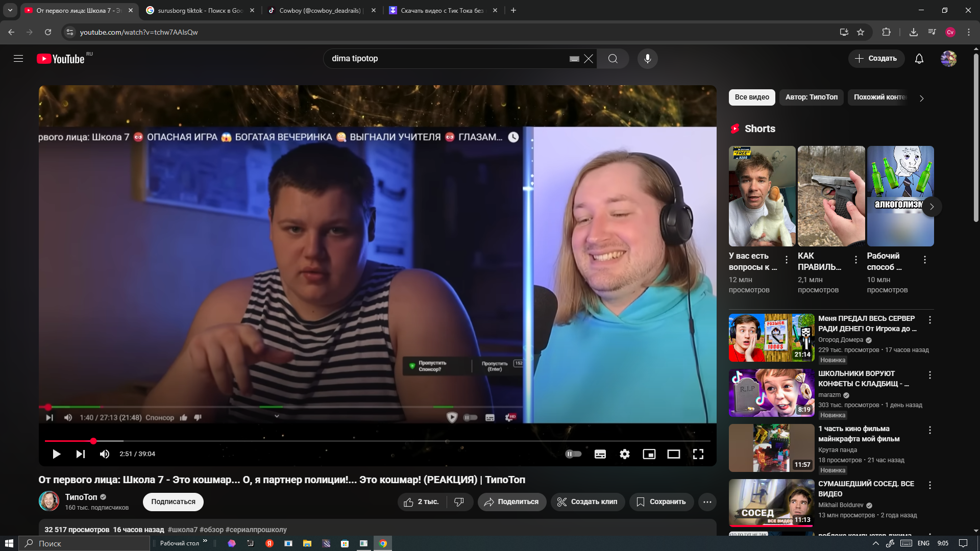
Task: Run search with the magnifier button
Action: (613, 59)
